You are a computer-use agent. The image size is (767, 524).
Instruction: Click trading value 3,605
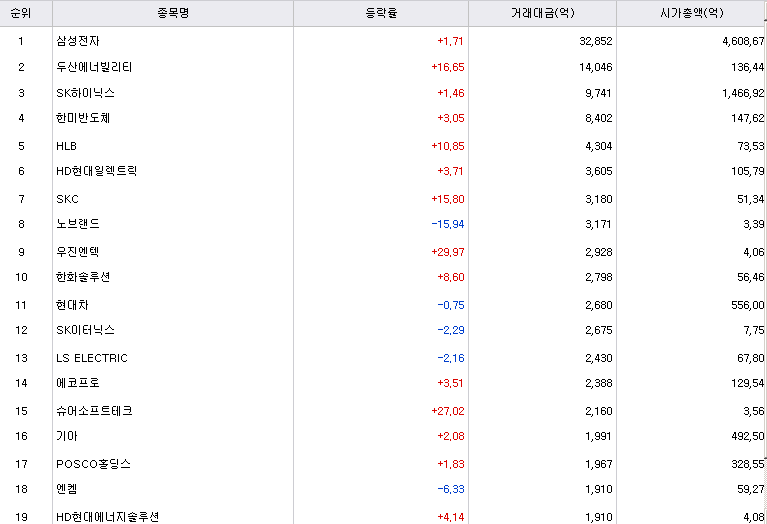[598, 171]
